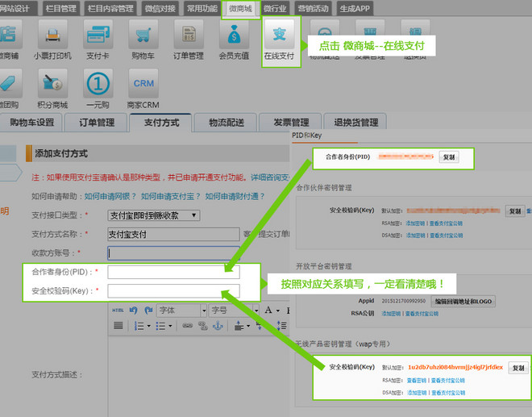Screen dimensions: 532x417
Task: Open the 在线支付 online payment icon
Action: [280, 39]
